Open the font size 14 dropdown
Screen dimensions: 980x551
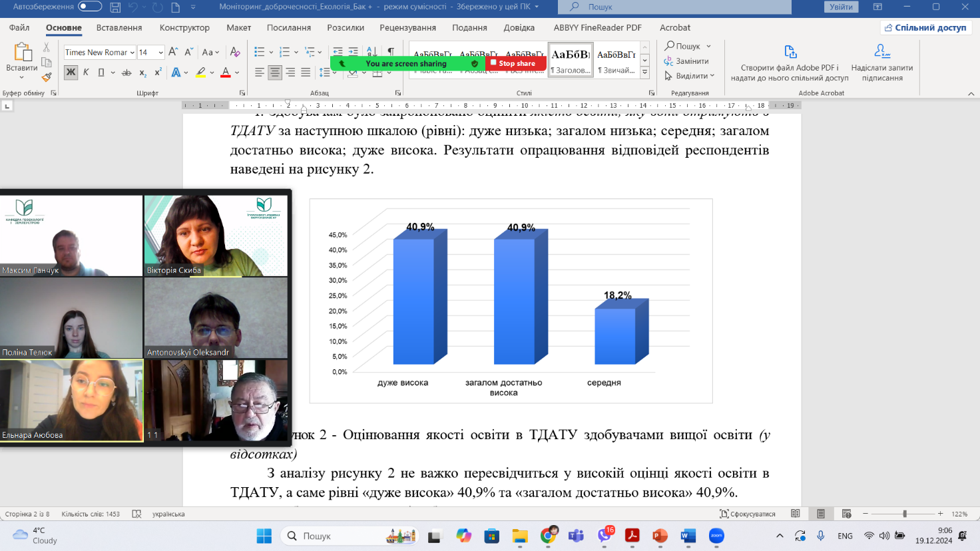point(160,53)
